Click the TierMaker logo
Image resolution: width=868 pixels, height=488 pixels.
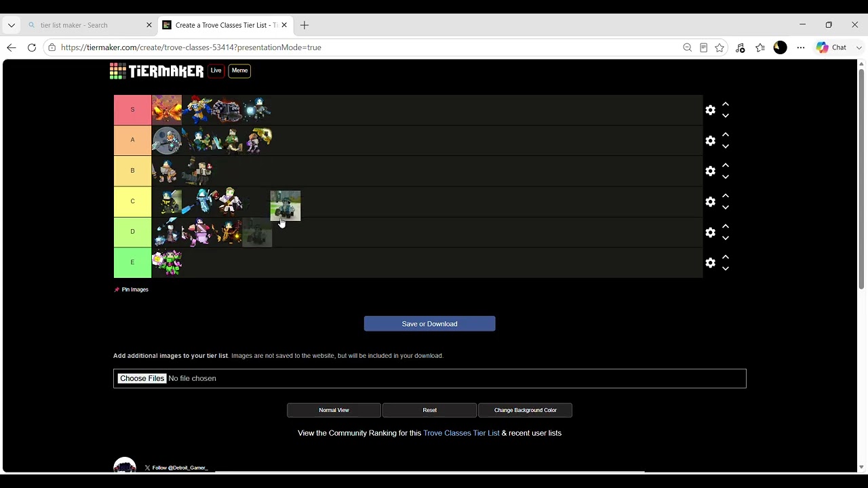coord(157,70)
